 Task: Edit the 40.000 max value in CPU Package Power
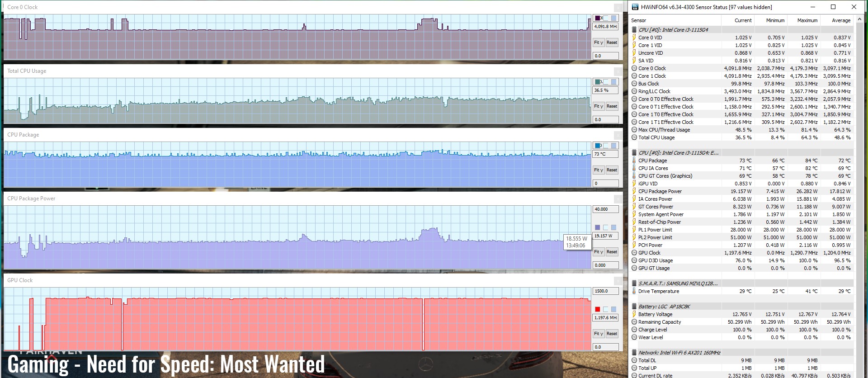coord(605,209)
